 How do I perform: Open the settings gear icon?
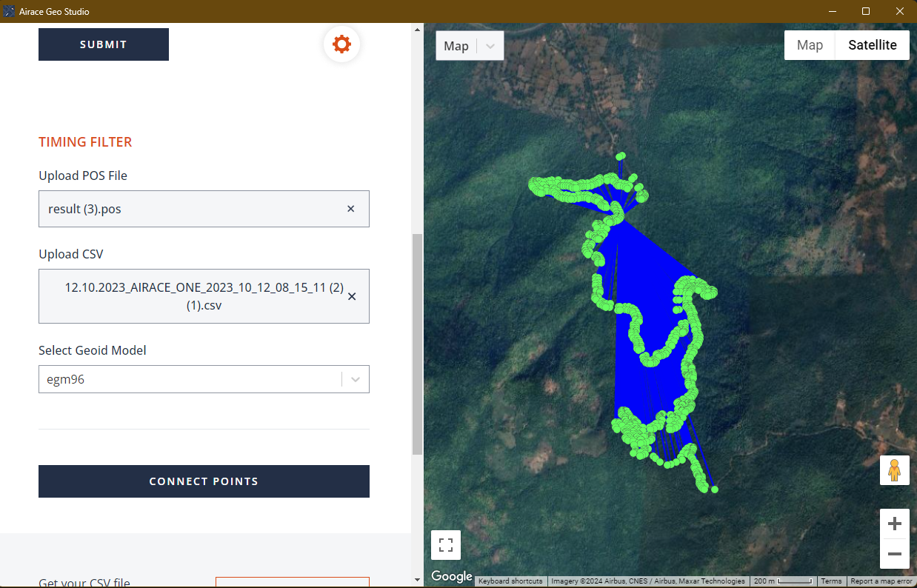tap(341, 44)
